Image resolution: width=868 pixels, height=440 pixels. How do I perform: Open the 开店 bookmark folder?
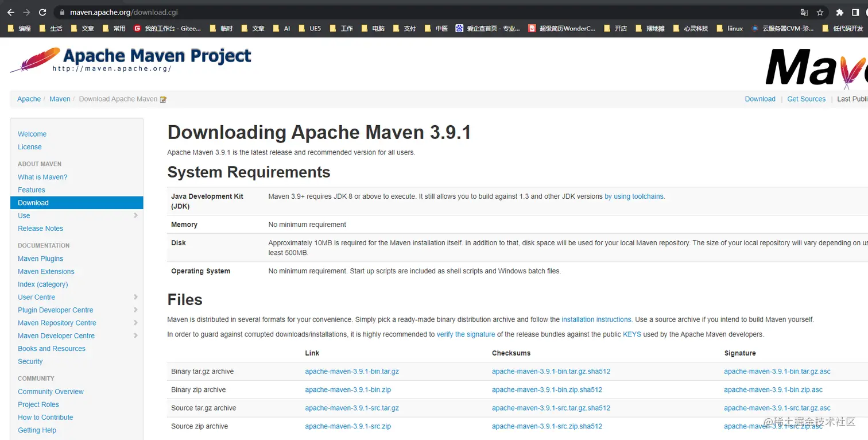(x=615, y=28)
